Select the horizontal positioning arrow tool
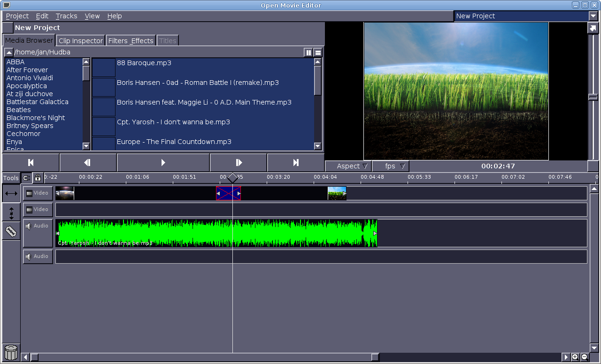 coord(11,193)
